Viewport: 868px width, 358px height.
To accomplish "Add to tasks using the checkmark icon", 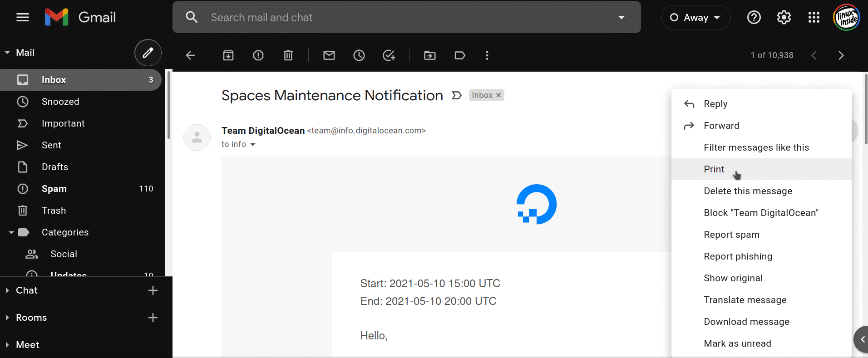I will tap(389, 55).
